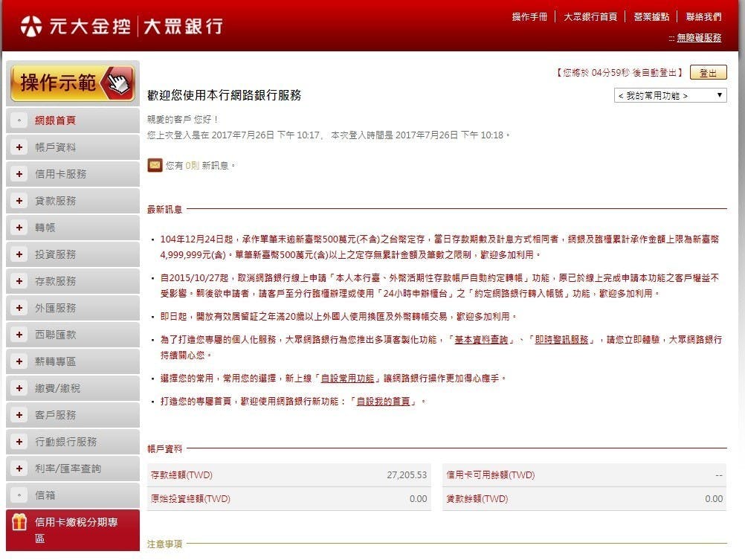This screenshot has width=745, height=560.
Task: Expand the 利率/匯率查詢 plus icon
Action: pyautogui.click(x=19, y=469)
